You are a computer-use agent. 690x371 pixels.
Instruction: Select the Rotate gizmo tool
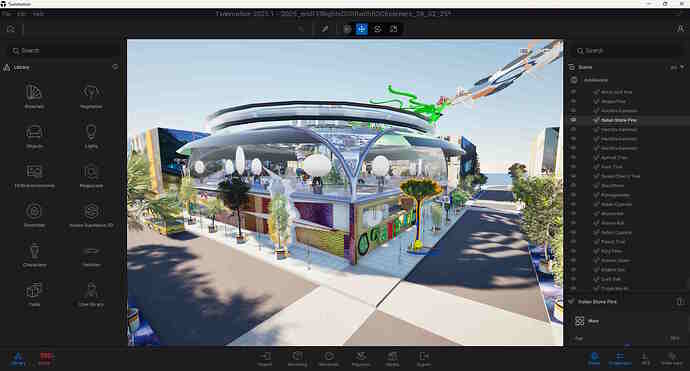coord(378,29)
